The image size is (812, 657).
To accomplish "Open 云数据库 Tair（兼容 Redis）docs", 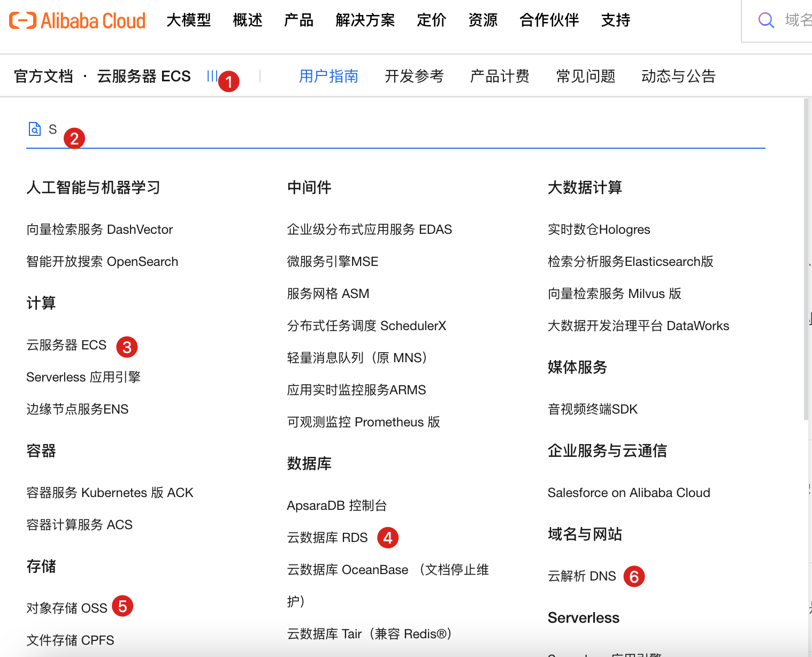I will (x=370, y=634).
